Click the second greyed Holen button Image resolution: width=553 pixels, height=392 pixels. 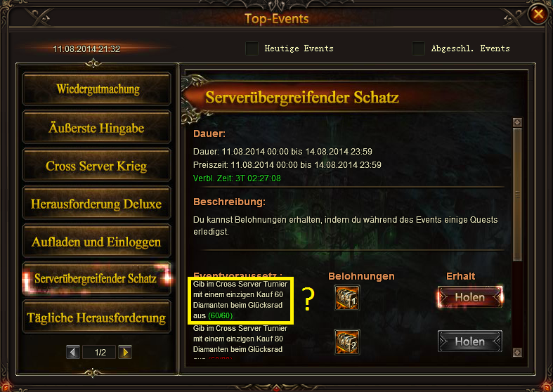[470, 341]
